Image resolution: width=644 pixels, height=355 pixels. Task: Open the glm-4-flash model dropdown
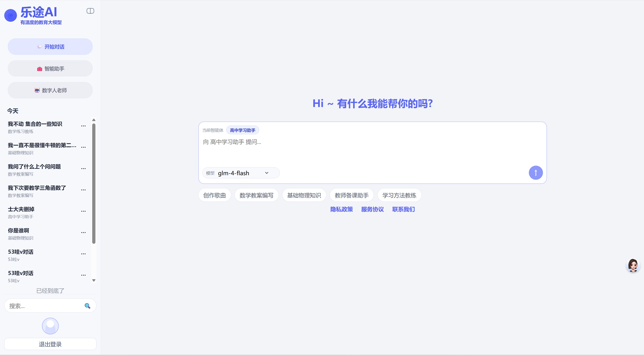[241, 173]
